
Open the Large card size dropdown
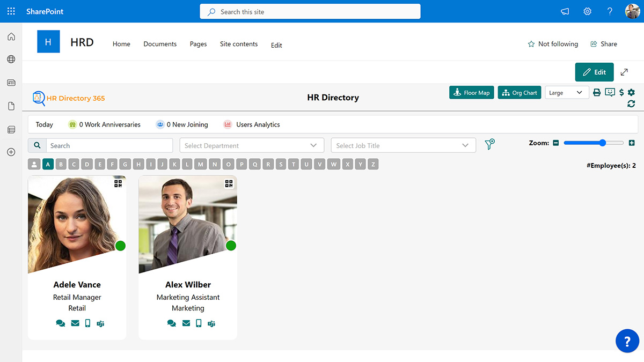coord(566,93)
